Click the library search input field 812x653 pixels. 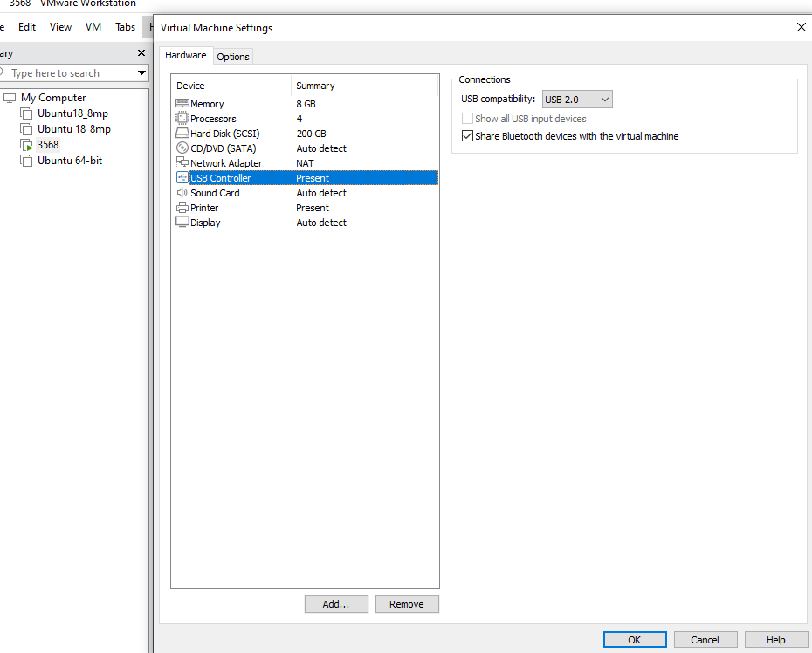pos(72,73)
